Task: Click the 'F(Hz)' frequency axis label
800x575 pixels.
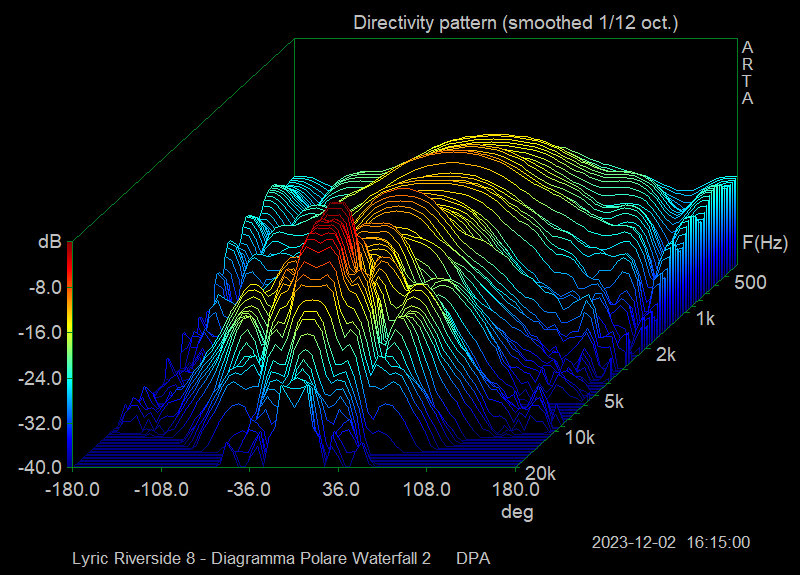Action: coord(765,243)
